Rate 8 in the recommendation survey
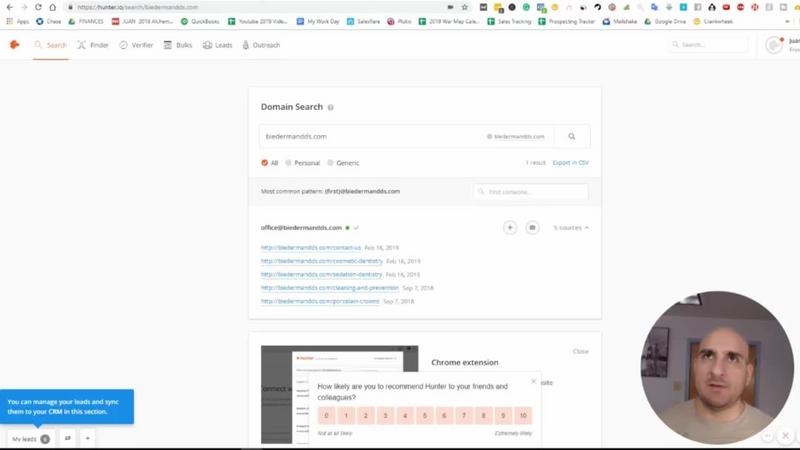 [484, 415]
